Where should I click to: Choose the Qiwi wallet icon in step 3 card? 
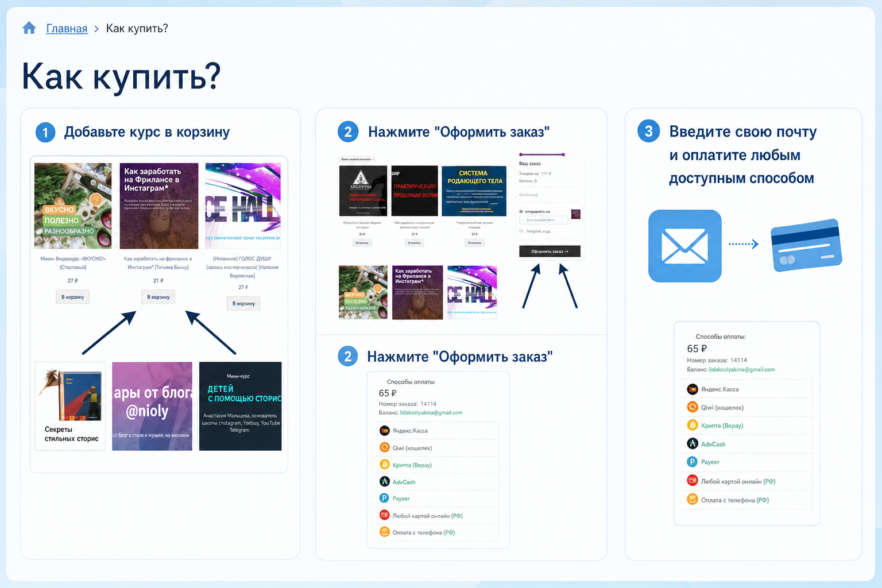click(x=693, y=407)
